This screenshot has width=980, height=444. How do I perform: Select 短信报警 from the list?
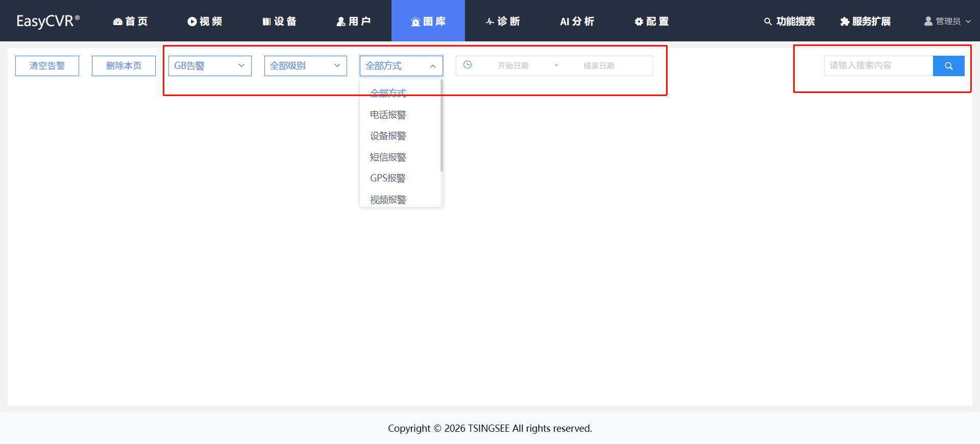coord(400,157)
